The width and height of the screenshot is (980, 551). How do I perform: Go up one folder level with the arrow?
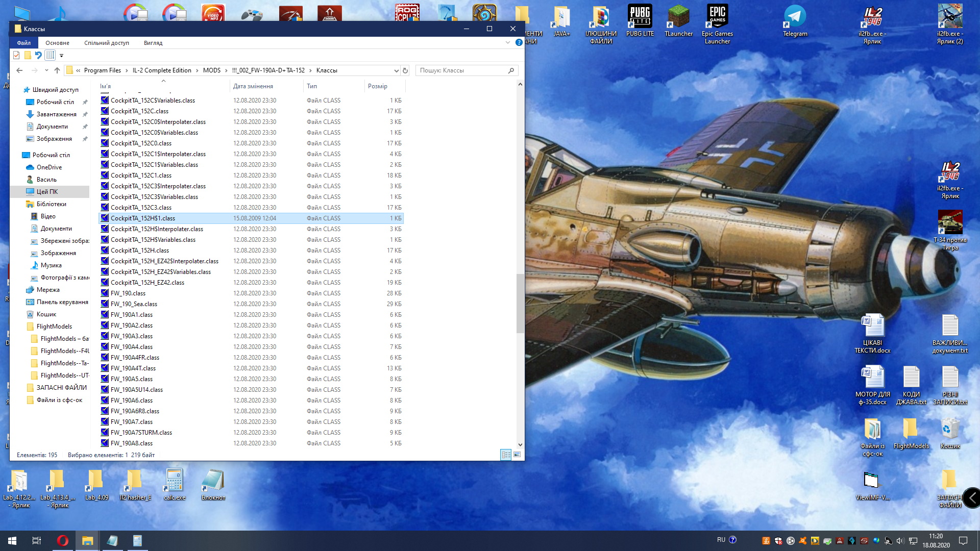pyautogui.click(x=57, y=70)
